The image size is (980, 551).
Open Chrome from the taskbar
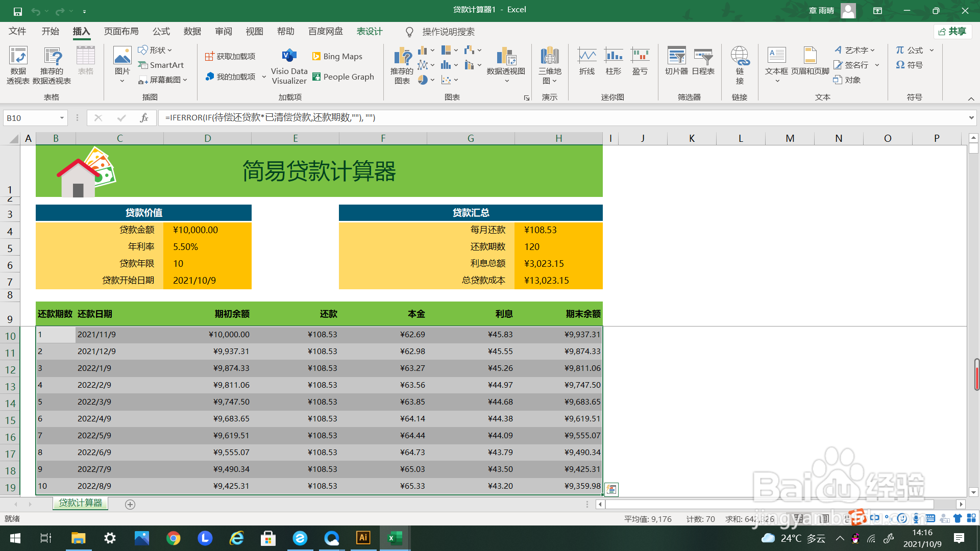(x=173, y=538)
